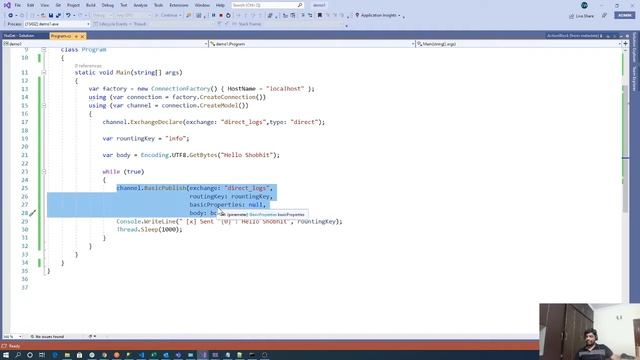Click the Cortana circle icon in taskbar
Screen dimensions: 640x360
30,355
